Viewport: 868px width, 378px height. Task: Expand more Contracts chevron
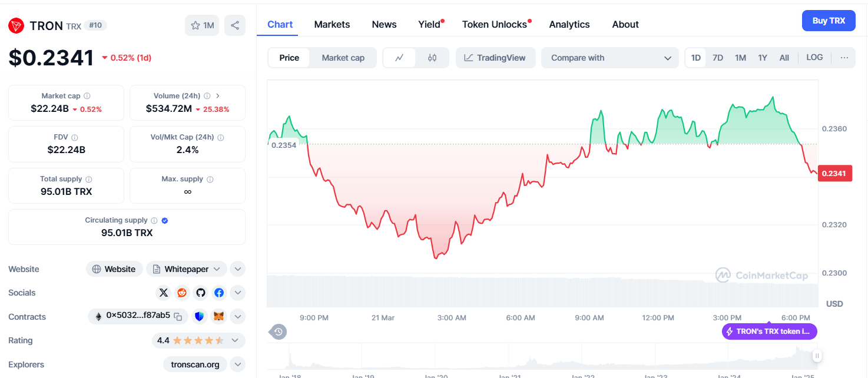237,317
